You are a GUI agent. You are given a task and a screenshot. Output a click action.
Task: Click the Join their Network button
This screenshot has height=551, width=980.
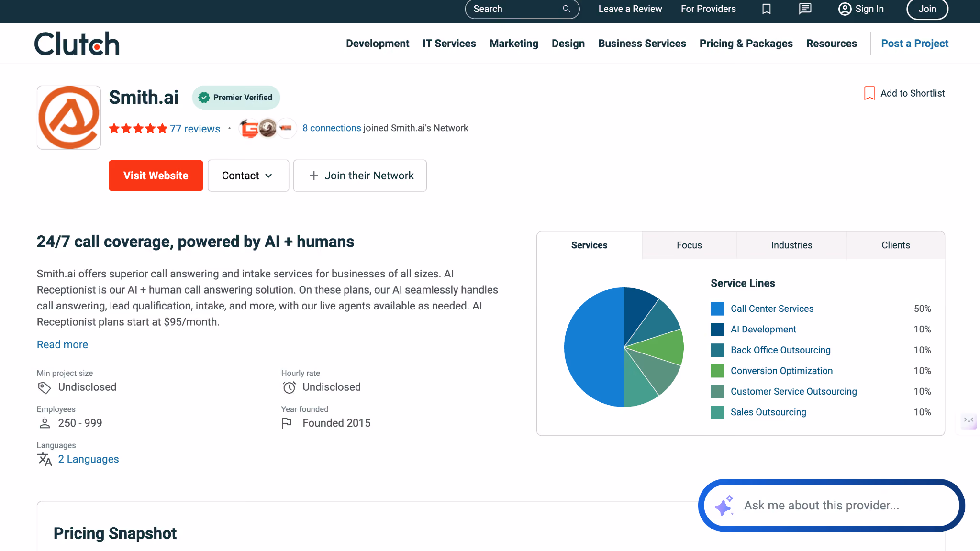click(360, 176)
